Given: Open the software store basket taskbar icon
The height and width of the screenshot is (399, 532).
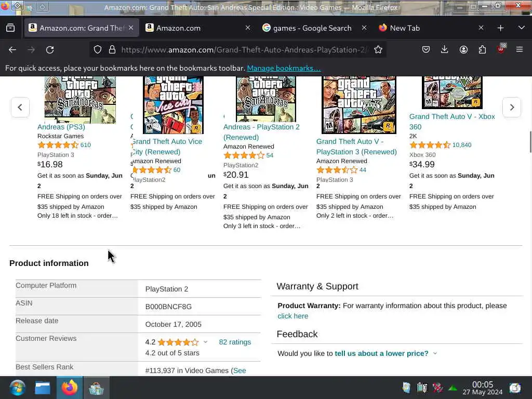Looking at the screenshot, I should point(96,388).
